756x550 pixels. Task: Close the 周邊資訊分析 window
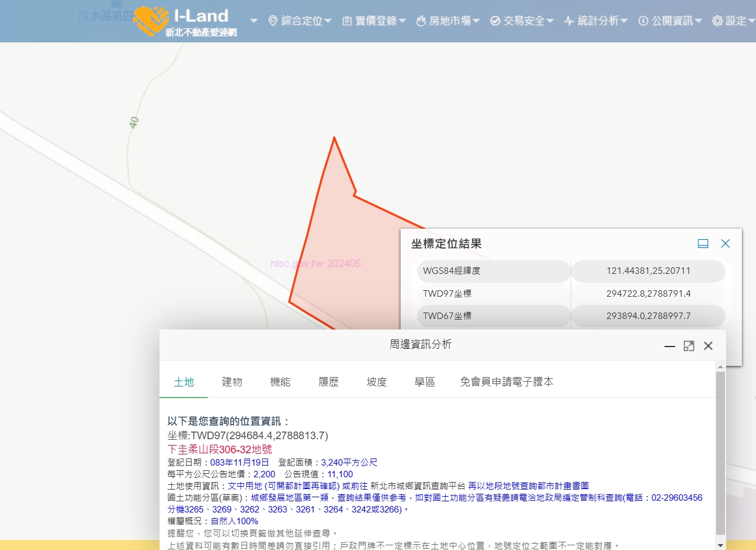point(708,346)
